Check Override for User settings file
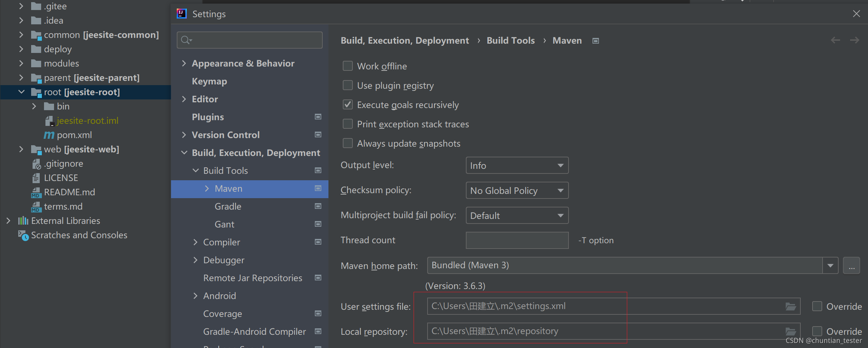The width and height of the screenshot is (868, 348). point(817,306)
